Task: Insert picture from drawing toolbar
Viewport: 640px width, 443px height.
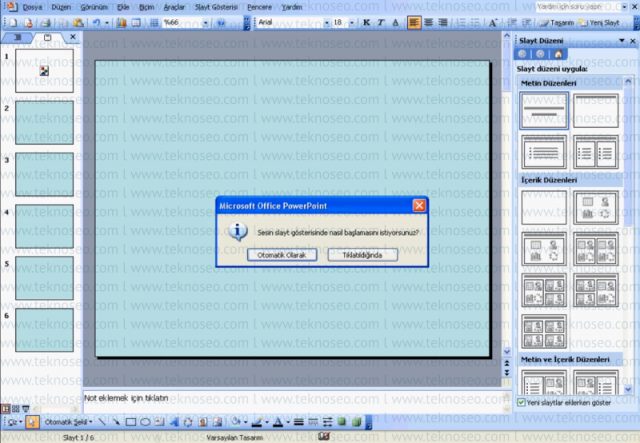Action: (x=217, y=422)
